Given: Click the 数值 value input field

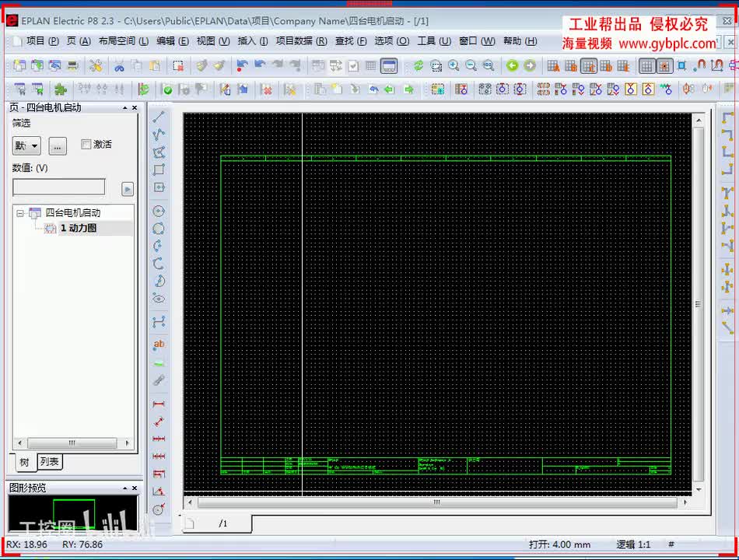Looking at the screenshot, I should [x=59, y=187].
